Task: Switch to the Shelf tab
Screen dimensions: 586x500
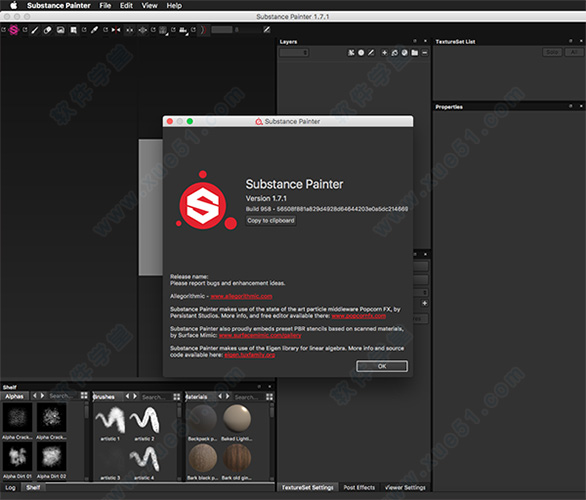Action: pos(33,487)
